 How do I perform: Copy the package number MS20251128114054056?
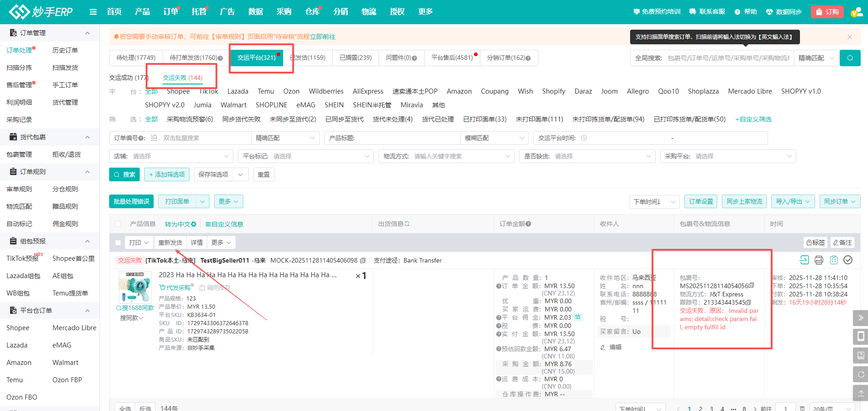pyautogui.click(x=752, y=286)
